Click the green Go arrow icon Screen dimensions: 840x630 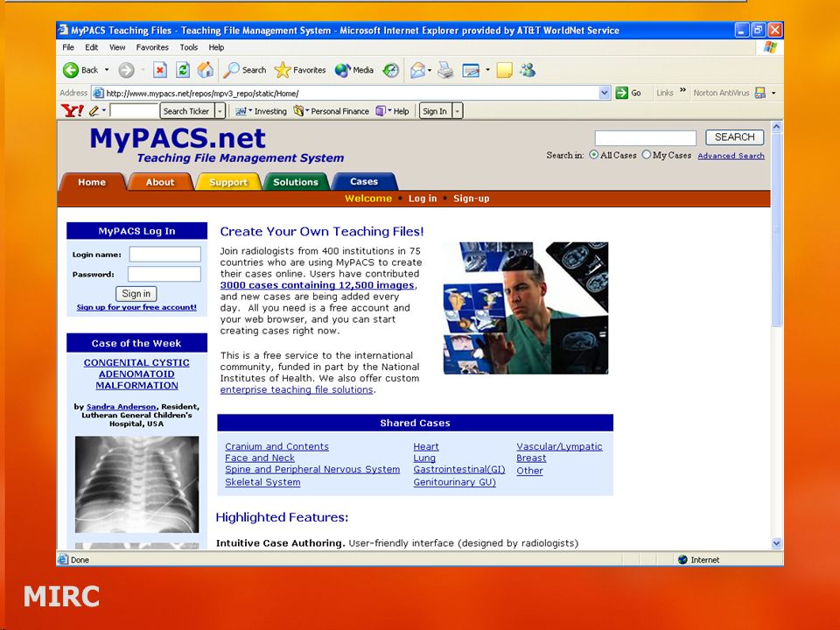tap(621, 93)
